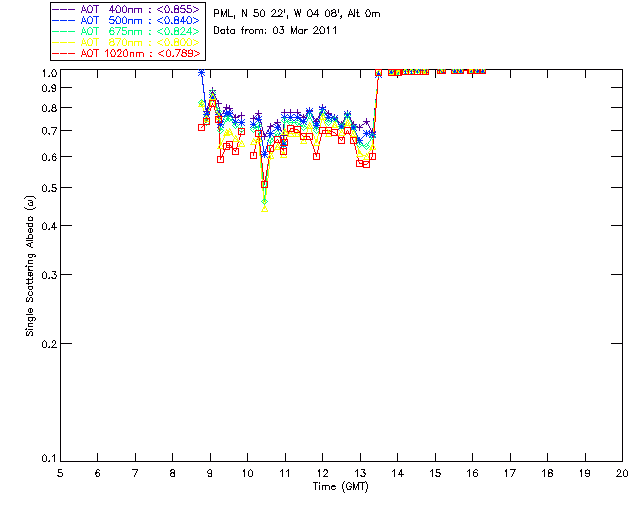
Task: Select the blue AOT 500nm legend entry
Action: click(x=127, y=20)
